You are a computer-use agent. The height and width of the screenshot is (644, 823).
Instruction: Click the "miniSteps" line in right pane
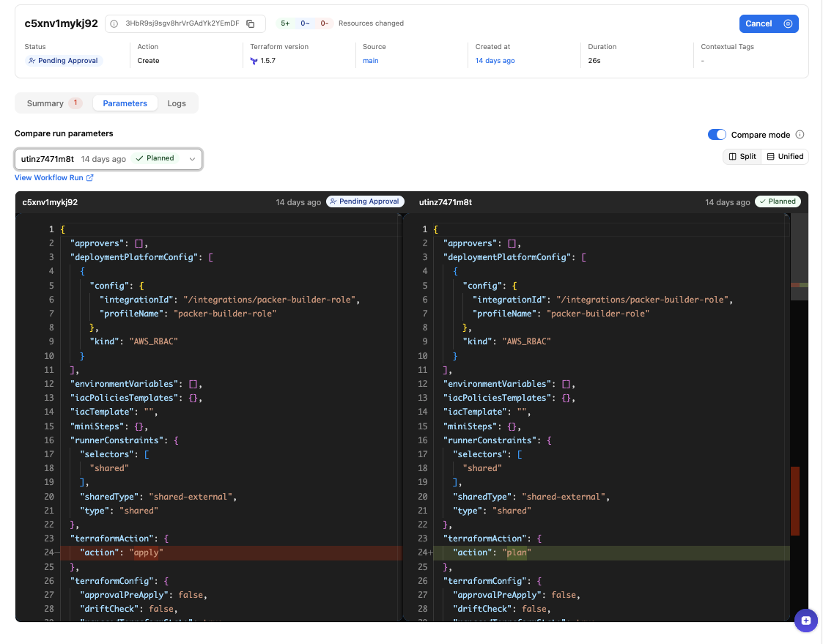point(481,426)
